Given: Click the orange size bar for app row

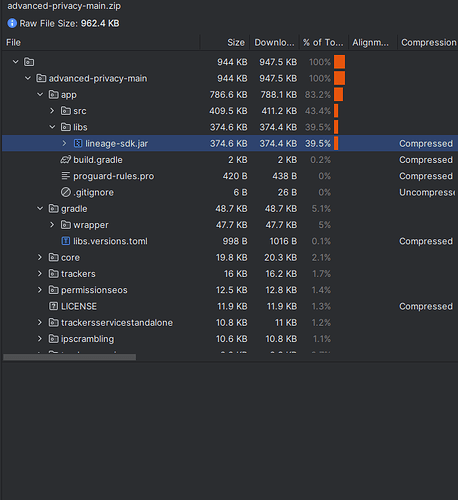Looking at the screenshot, I should (338, 95).
